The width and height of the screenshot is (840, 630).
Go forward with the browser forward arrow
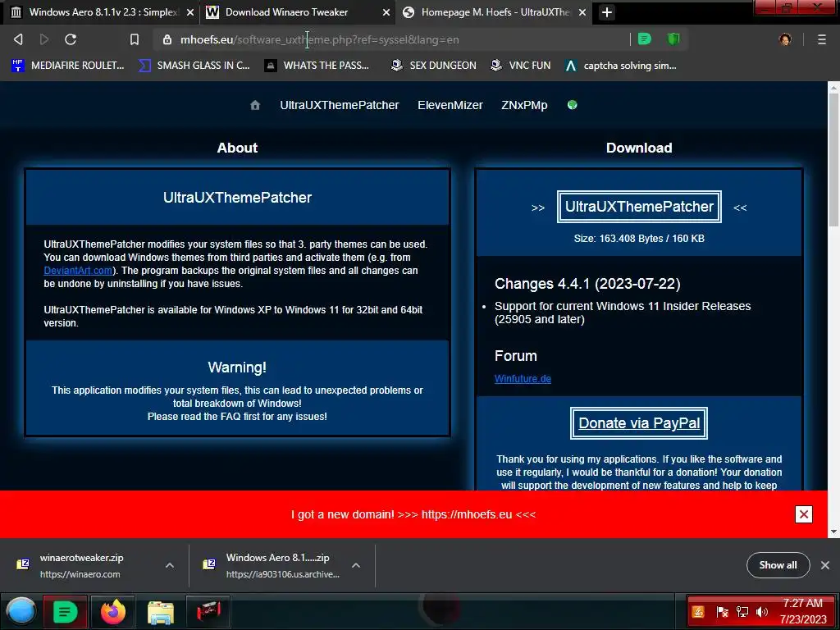(x=44, y=39)
